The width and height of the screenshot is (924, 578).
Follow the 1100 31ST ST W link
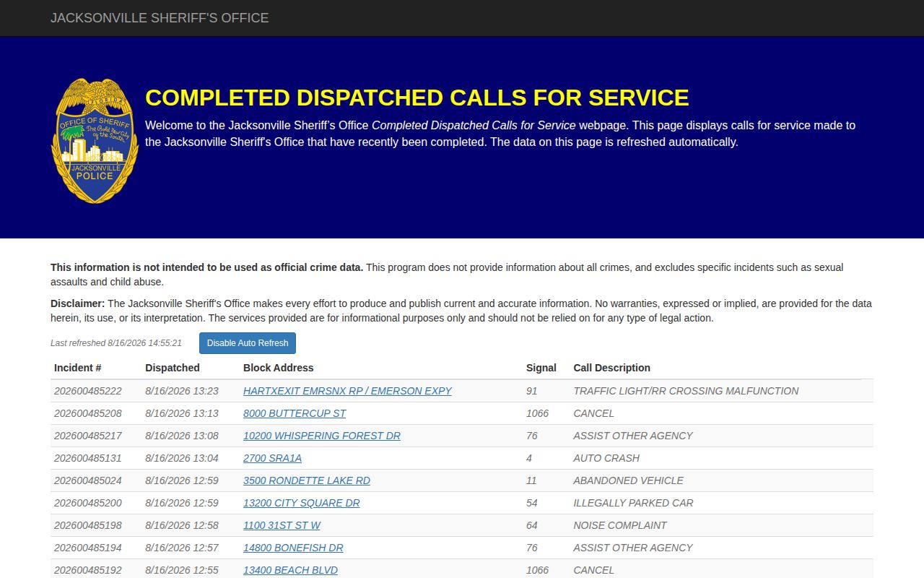[282, 525]
